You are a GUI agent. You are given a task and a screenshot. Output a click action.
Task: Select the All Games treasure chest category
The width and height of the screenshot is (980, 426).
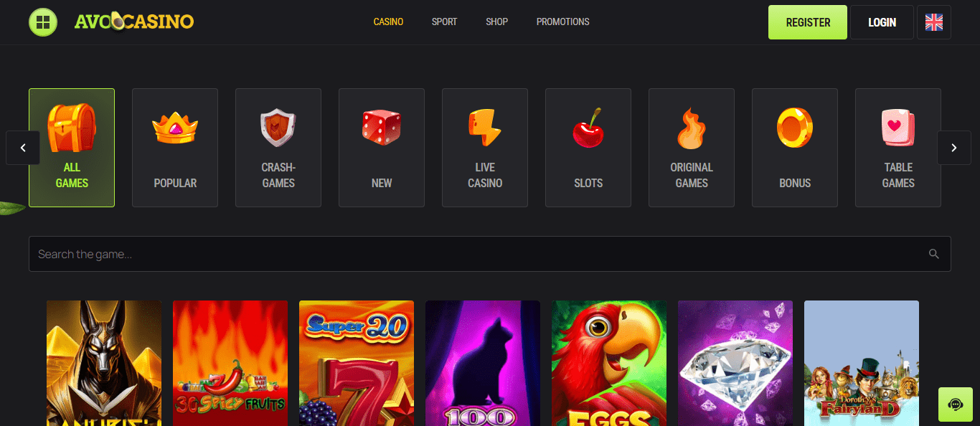(72, 148)
